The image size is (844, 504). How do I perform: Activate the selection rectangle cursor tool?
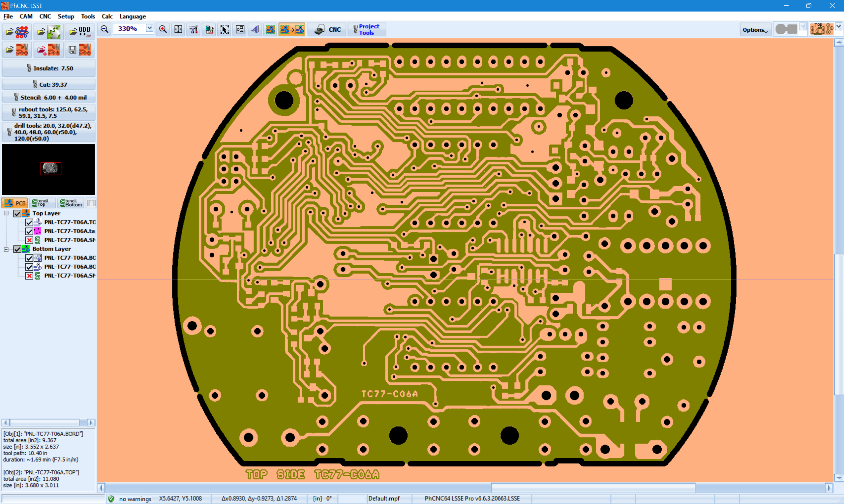225,30
